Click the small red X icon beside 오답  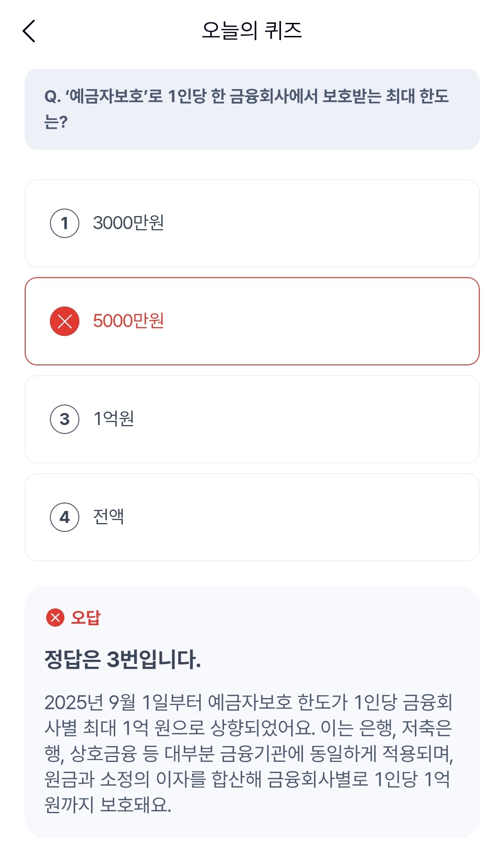coord(55,617)
